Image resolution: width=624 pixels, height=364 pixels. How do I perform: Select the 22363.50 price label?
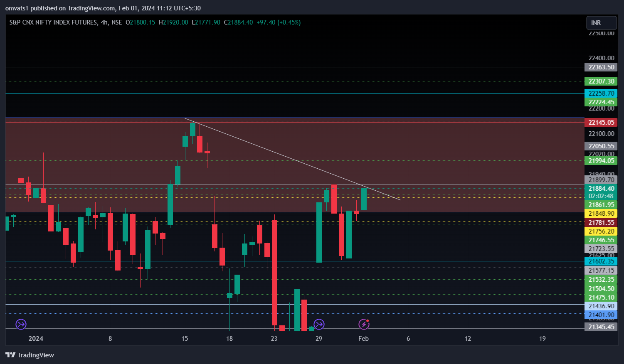601,67
